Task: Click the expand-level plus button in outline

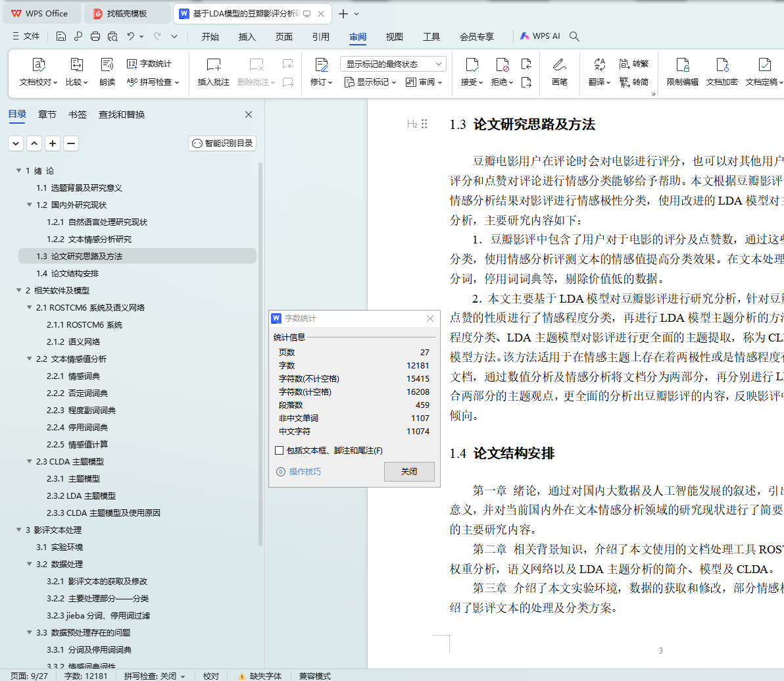Action: tap(53, 143)
